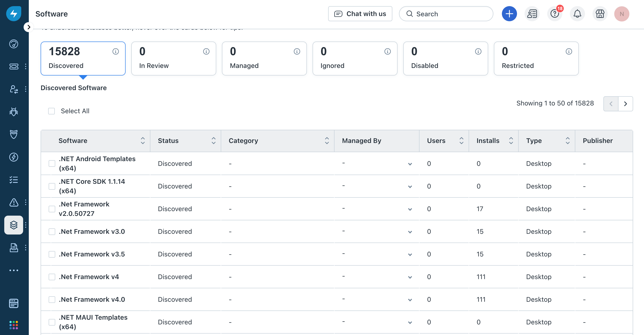Viewport: 644px width, 335px height.
Task: Select the Restricted status card
Action: (536, 59)
